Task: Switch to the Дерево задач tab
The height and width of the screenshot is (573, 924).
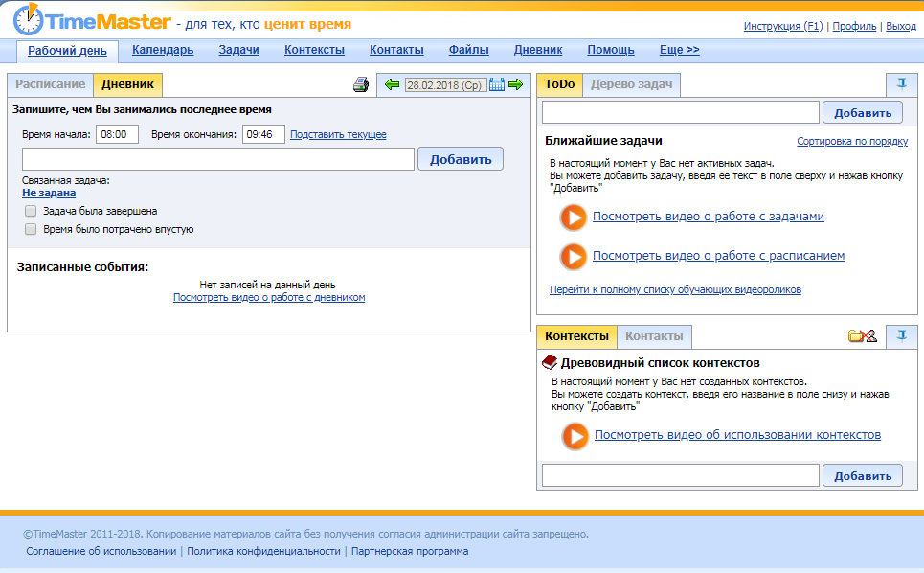Action: pos(631,84)
